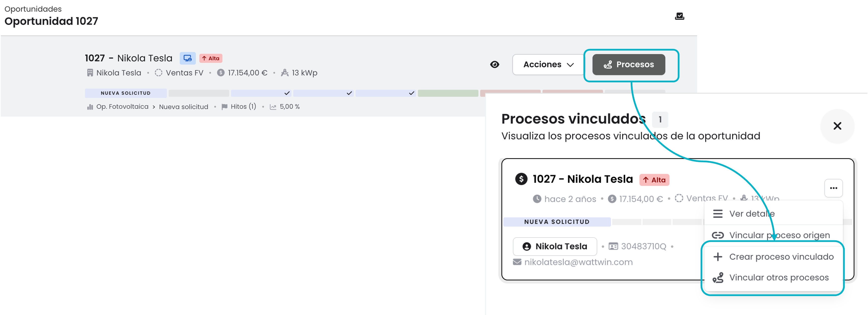Image resolution: width=868 pixels, height=315 pixels.
Task: Click the inbox tray icon in the header
Action: tap(679, 16)
